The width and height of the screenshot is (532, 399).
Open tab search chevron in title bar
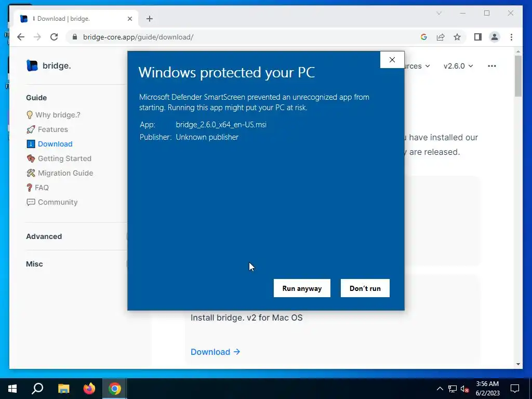point(438,13)
